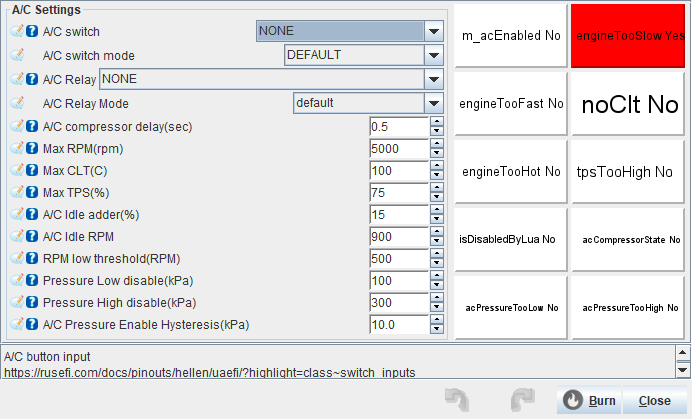Open the A/C Relay NONE combo box
This screenshot has height=419, width=692.
tap(433, 79)
